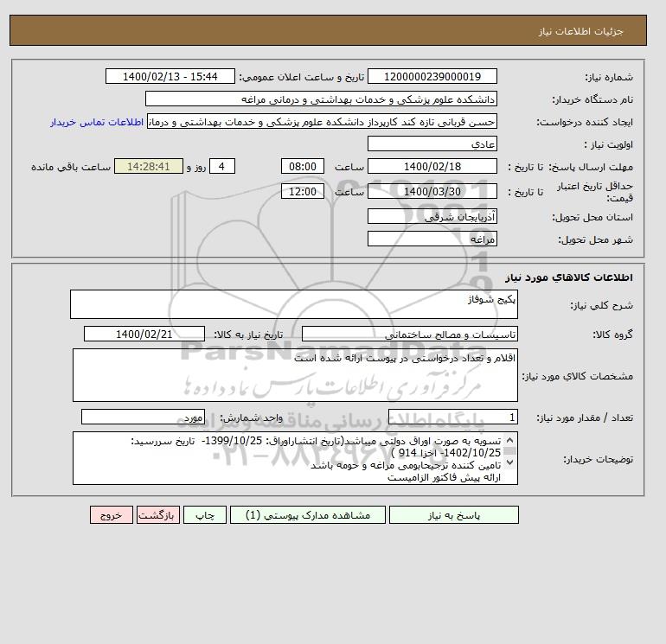Click the priority field عادي

(x=432, y=143)
